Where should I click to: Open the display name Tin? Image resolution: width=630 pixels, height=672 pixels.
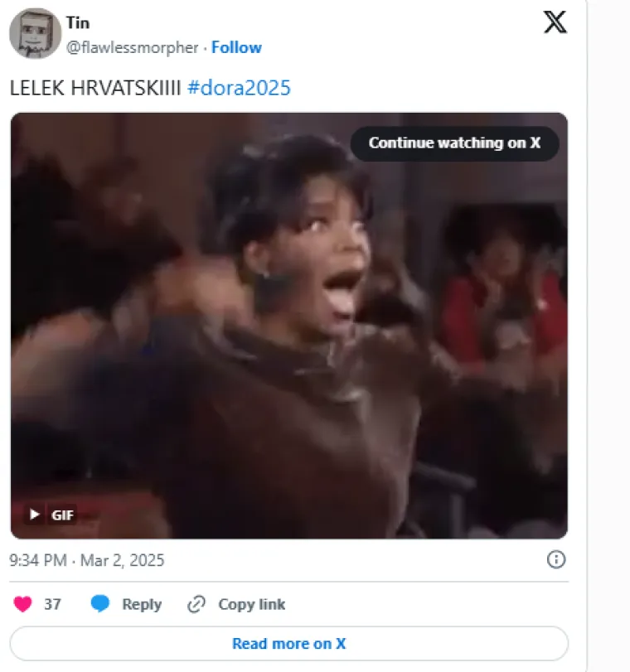click(x=78, y=22)
